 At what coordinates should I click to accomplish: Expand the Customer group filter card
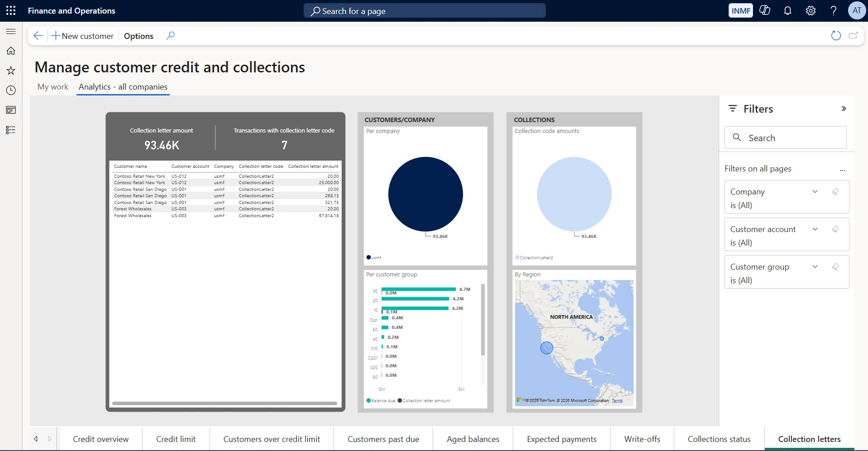coord(815,266)
